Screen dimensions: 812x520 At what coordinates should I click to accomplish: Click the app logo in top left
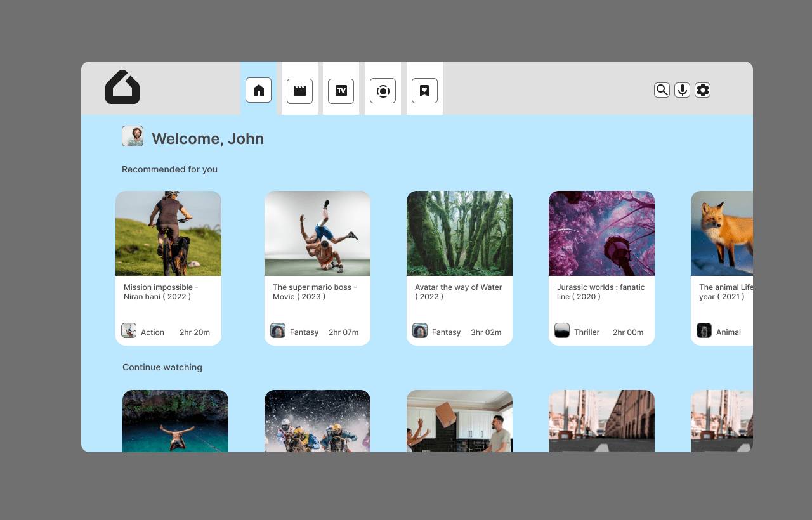[x=122, y=88]
